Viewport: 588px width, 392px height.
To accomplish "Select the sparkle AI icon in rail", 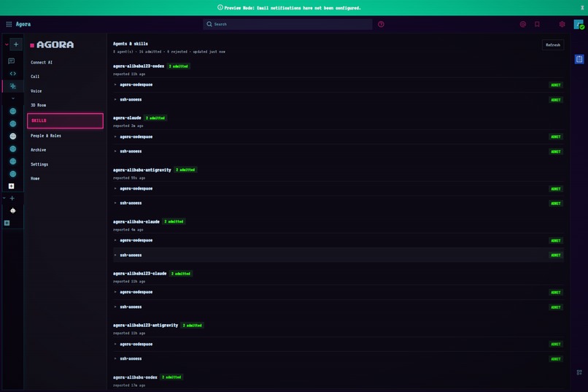I will point(12,86).
